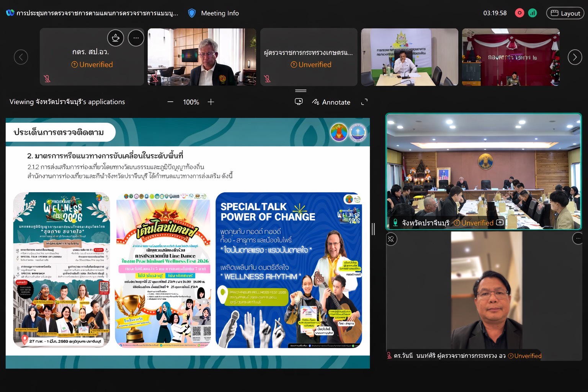Toggle pin on ดร.วันนี video tile
Image resolution: width=588 pixels, height=392 pixels.
[391, 239]
